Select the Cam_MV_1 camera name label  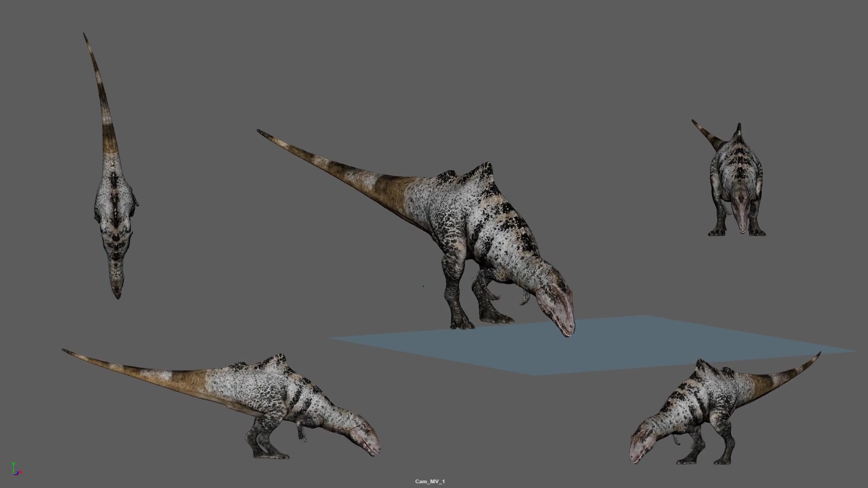430,482
